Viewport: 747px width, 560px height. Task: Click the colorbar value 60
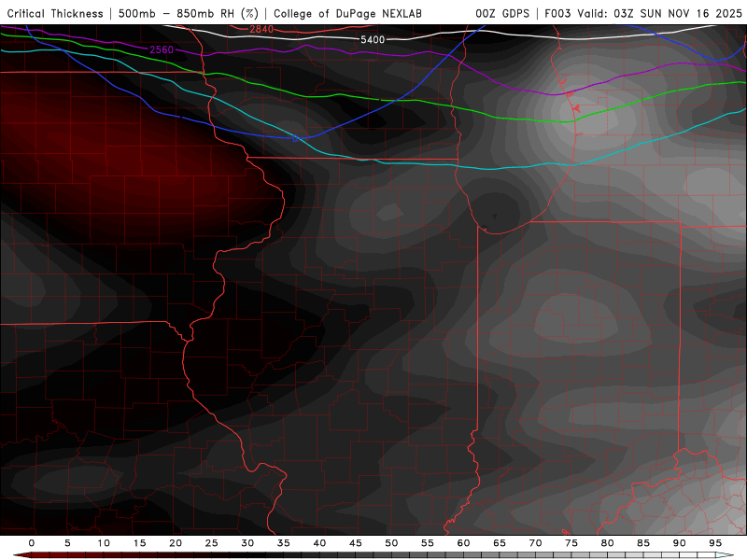pos(463,543)
